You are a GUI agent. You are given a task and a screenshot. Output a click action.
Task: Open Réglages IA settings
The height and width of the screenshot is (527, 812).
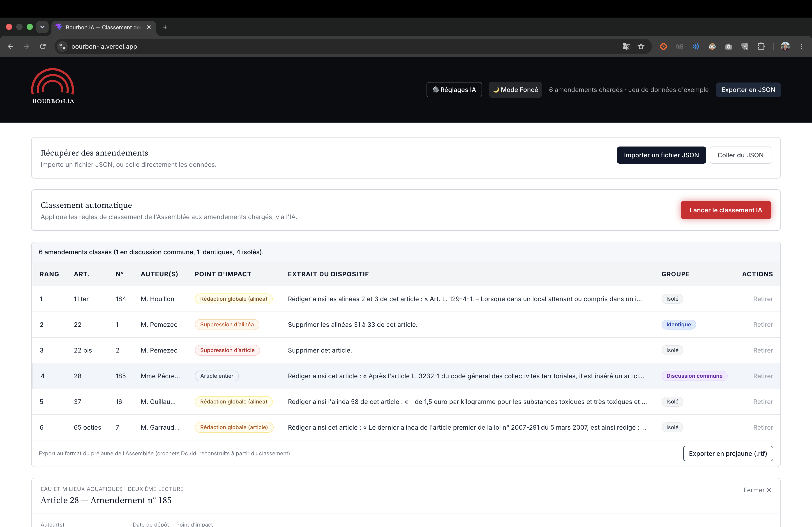tap(454, 90)
